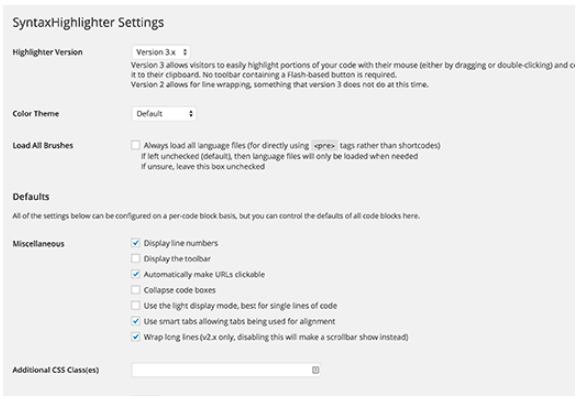Focus the Additional CSS Class(es) text field

tap(226, 370)
